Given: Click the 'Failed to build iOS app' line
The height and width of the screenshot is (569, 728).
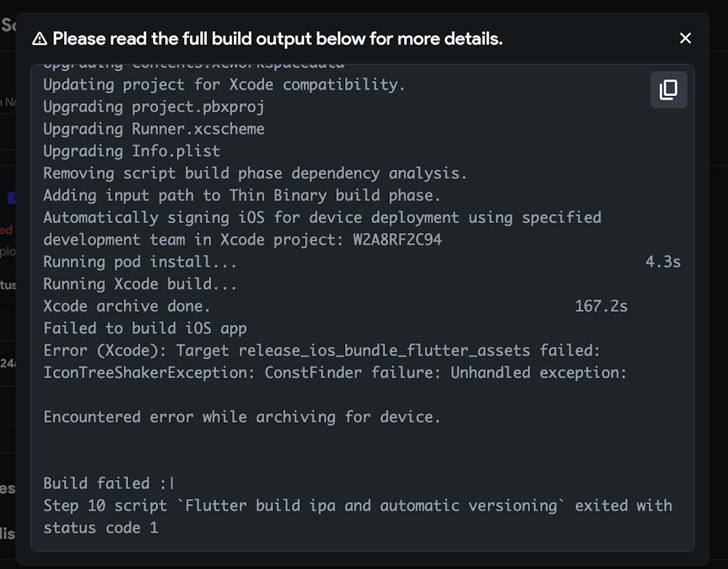Looking at the screenshot, I should pos(145,329).
